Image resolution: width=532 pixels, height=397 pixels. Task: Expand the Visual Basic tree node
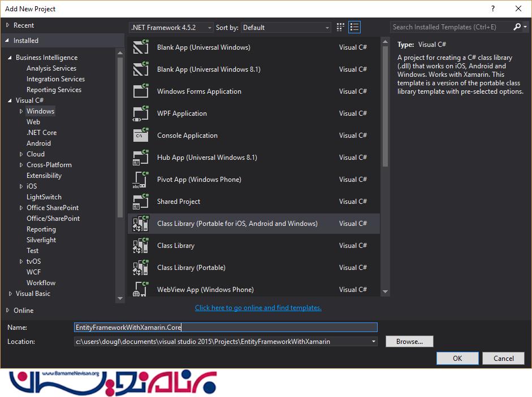pyautogui.click(x=10, y=294)
